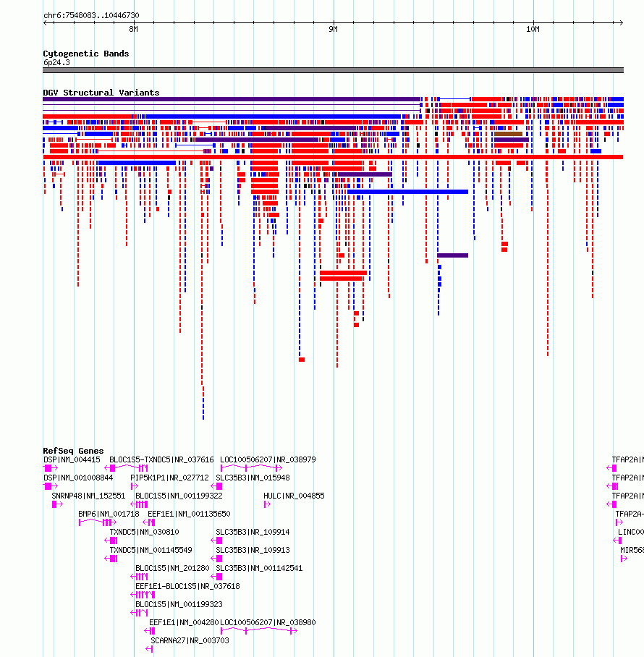Open BLOC1S5-TXNDC5|NR_037616 gene label

(161, 459)
